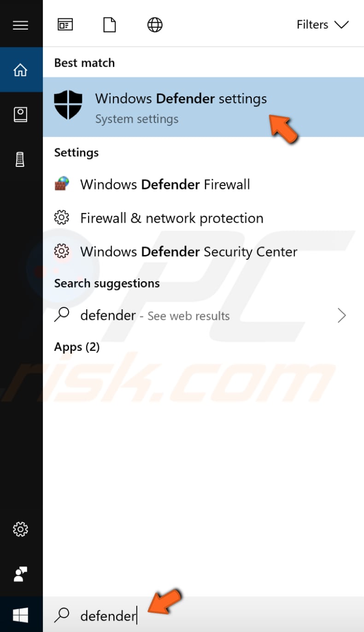
Task: Click the Windows Defender Security Center gear icon
Action: pos(62,251)
